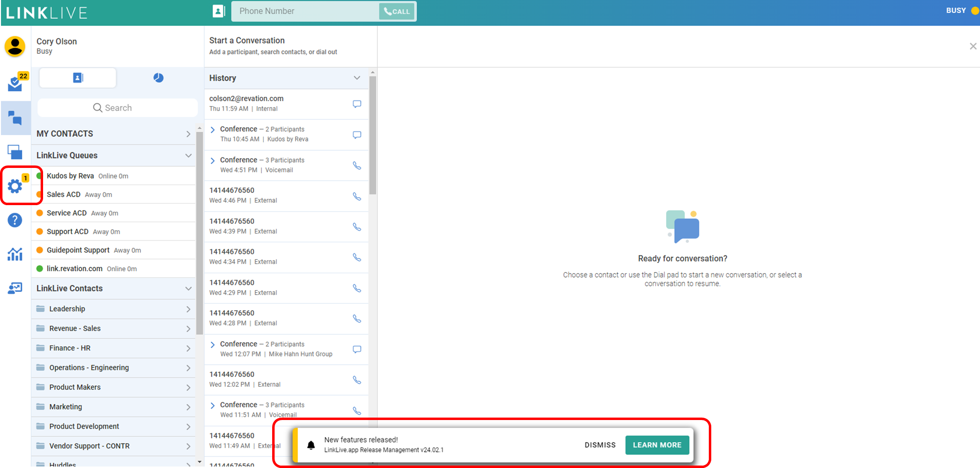
Task: Open the contact book icon beside Phone Number
Action: pos(218,11)
